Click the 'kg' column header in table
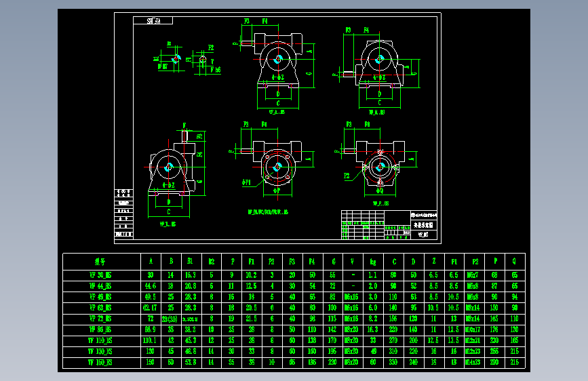The image size is (588, 381). pyautogui.click(x=373, y=262)
